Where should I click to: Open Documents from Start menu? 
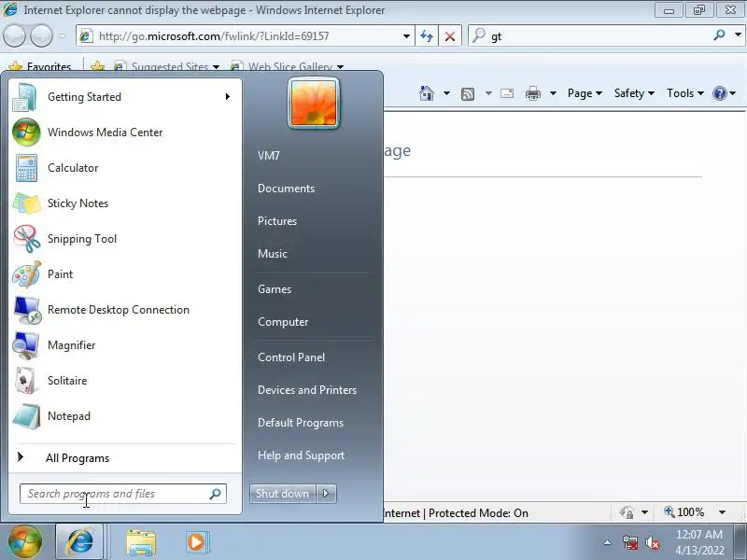287,189
